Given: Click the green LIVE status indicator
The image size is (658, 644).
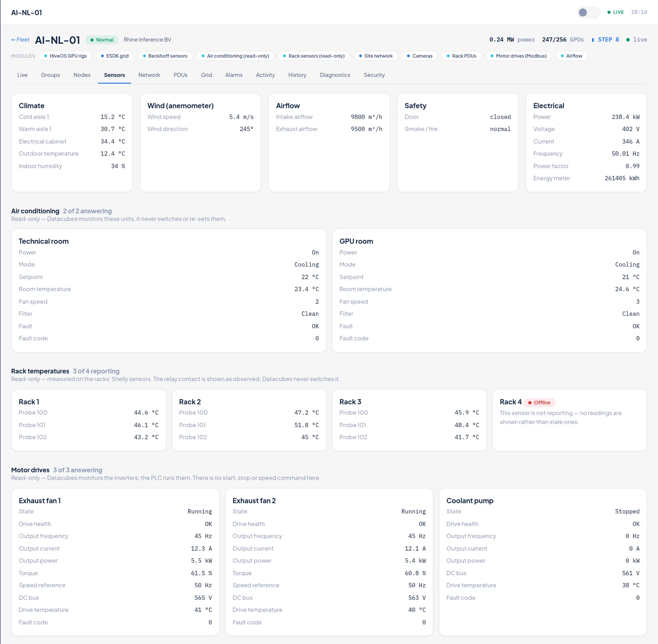Looking at the screenshot, I should (616, 12).
